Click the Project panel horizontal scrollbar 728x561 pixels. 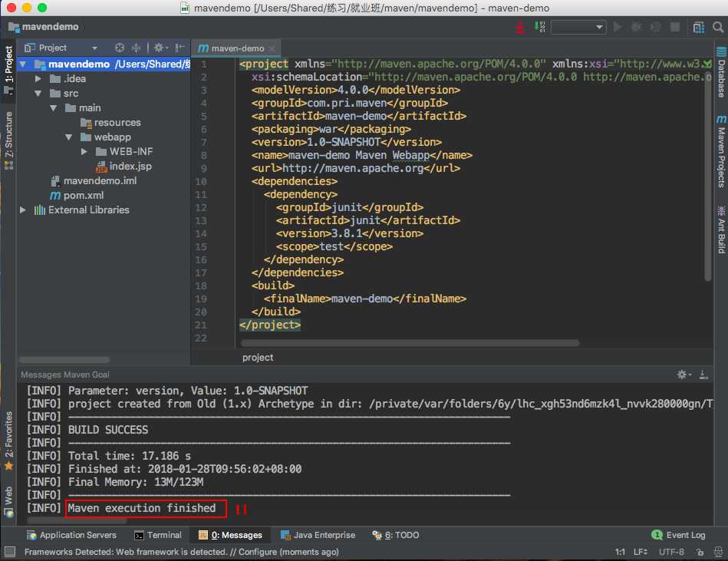pos(64,360)
